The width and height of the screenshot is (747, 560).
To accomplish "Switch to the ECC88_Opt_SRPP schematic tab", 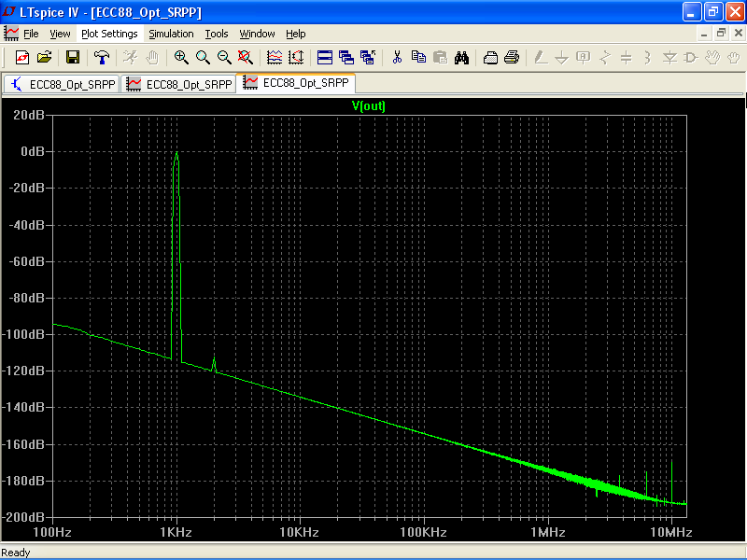I will point(62,84).
